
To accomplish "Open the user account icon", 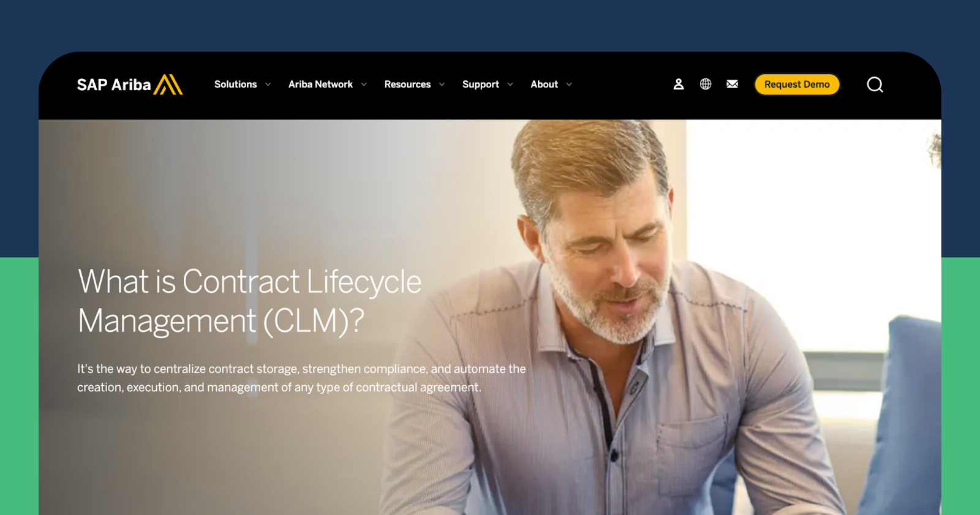I will (x=679, y=85).
